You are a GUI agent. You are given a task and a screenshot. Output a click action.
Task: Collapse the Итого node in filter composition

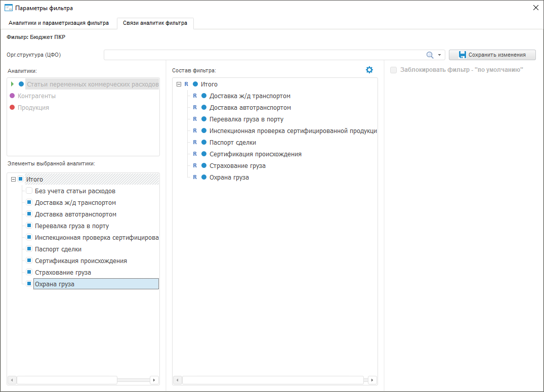click(x=179, y=84)
